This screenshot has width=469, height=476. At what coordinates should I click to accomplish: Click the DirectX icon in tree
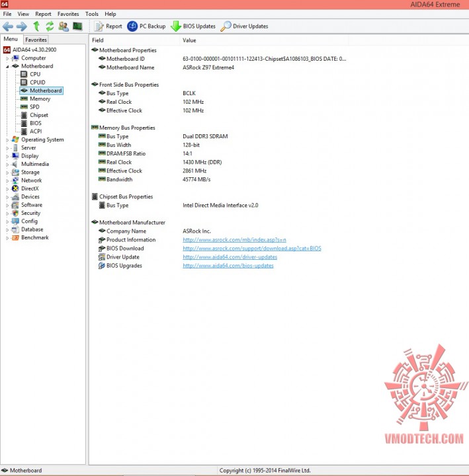tap(15, 188)
